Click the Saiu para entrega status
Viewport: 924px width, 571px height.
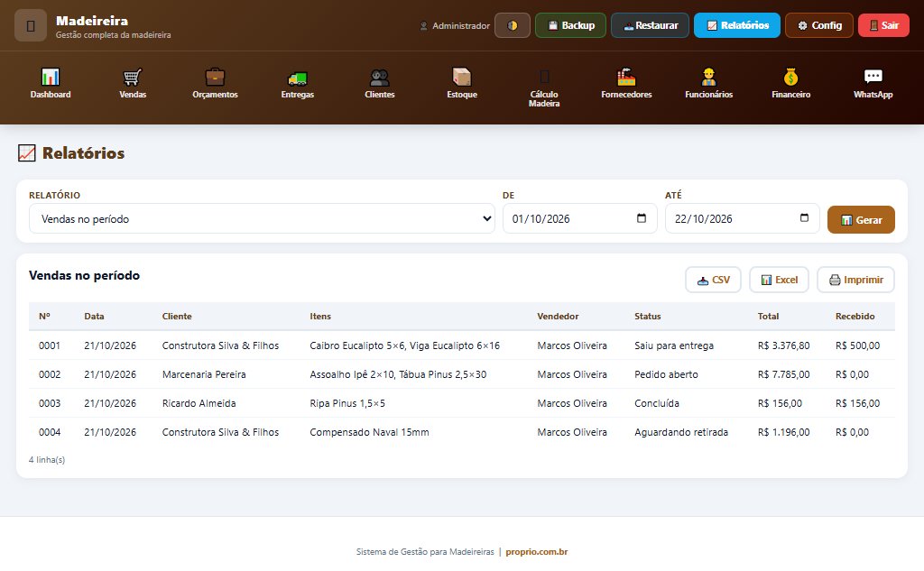[x=674, y=345]
